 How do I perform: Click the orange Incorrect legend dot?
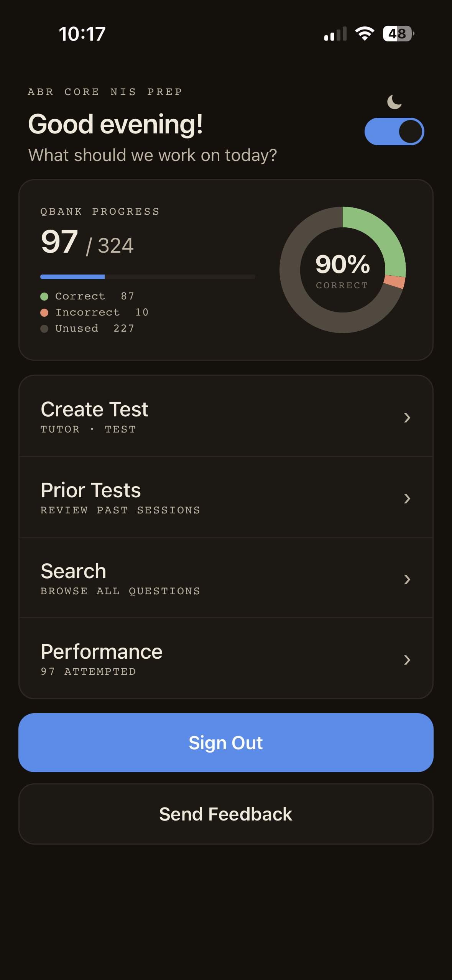tap(45, 312)
